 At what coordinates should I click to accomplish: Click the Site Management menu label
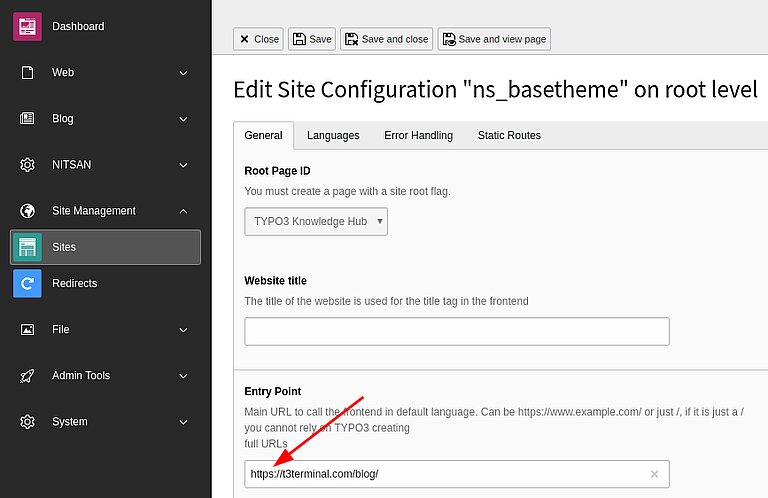coord(94,211)
